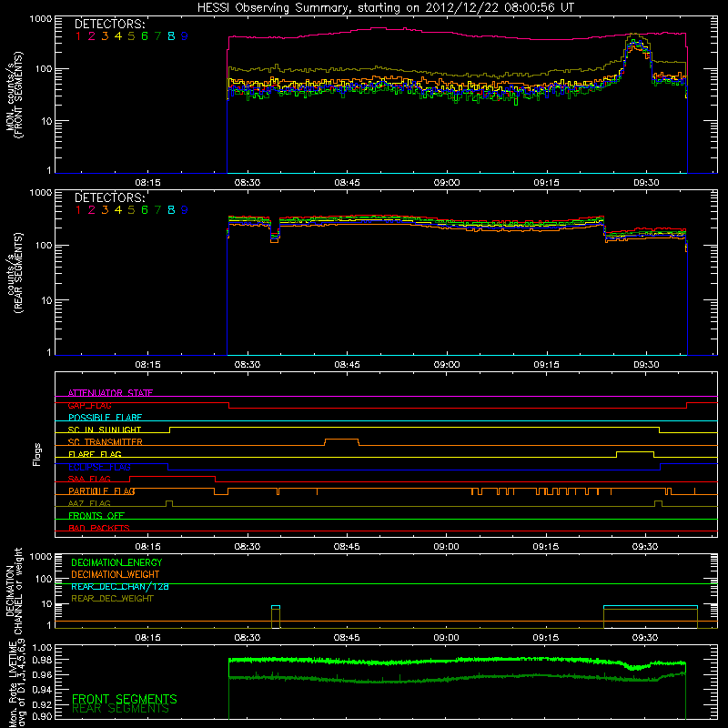
Task: Click the DECIMATION_ENERGY legend label
Action: click(x=116, y=562)
